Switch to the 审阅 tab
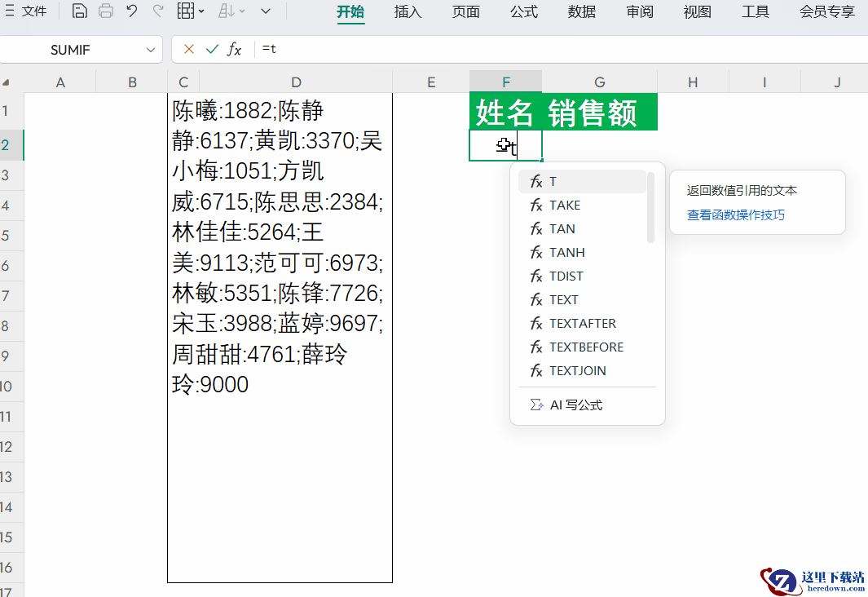868x597 pixels. tap(640, 11)
